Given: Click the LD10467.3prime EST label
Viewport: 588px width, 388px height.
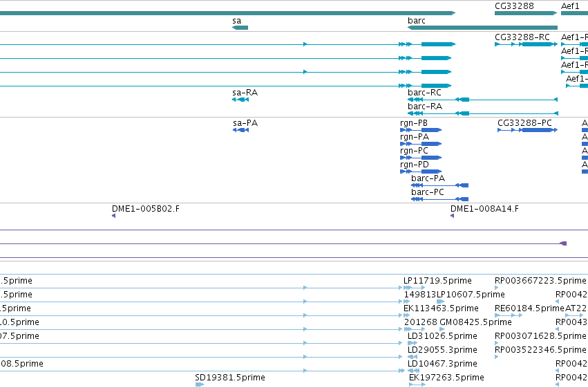Looking at the screenshot, I should click(442, 364).
